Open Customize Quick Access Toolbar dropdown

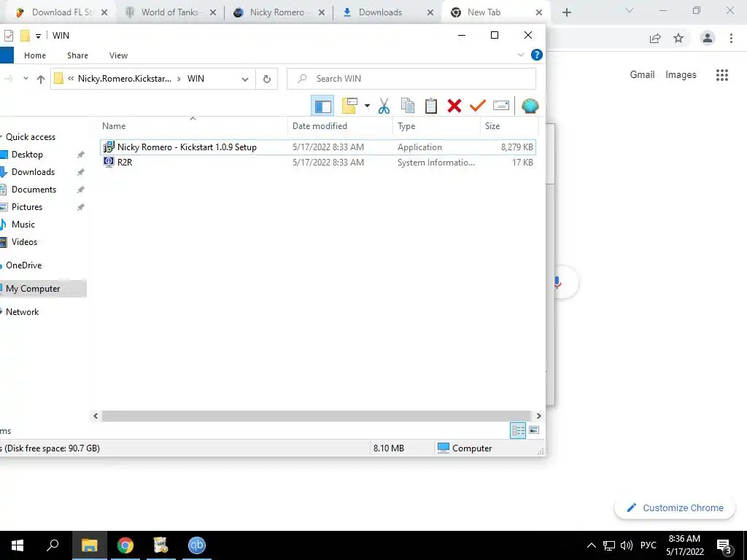coord(38,36)
